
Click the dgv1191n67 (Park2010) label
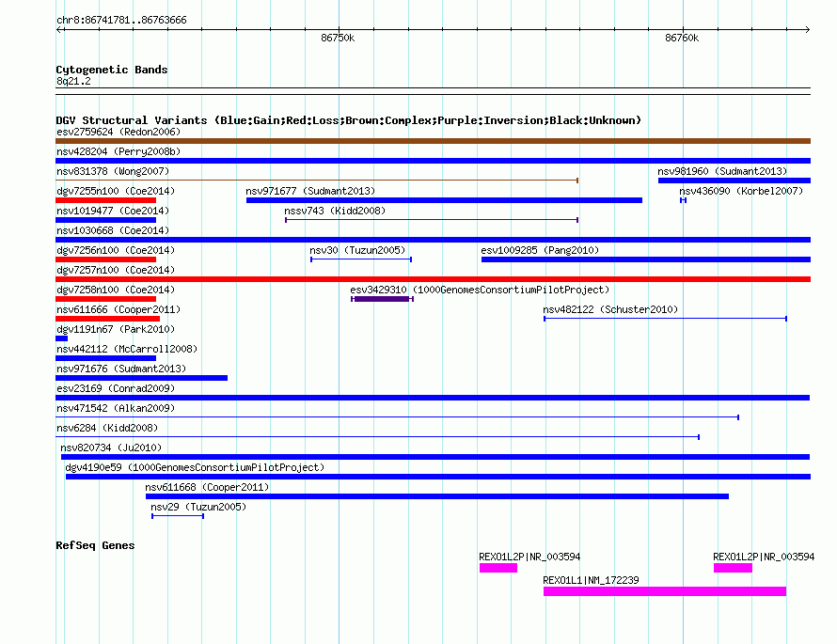[x=116, y=329]
